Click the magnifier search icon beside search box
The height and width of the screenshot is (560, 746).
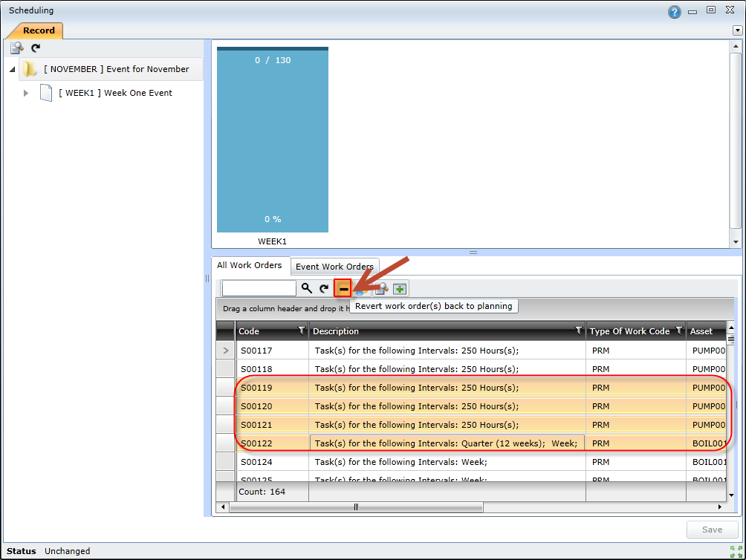[306, 288]
